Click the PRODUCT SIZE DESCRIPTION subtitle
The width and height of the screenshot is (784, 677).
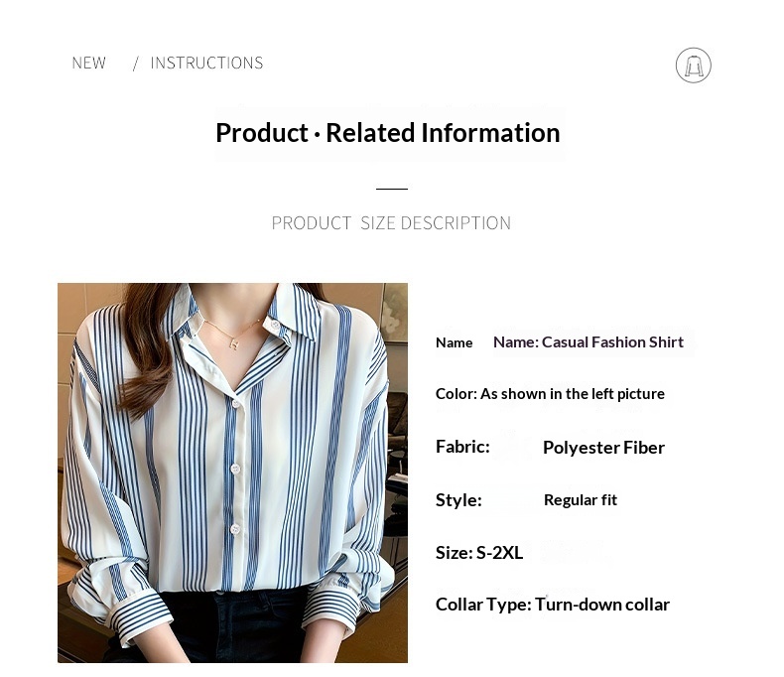391,223
